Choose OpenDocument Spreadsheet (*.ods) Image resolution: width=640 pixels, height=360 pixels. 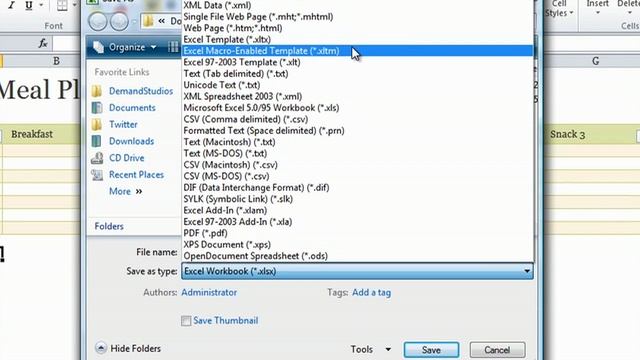tap(357, 256)
